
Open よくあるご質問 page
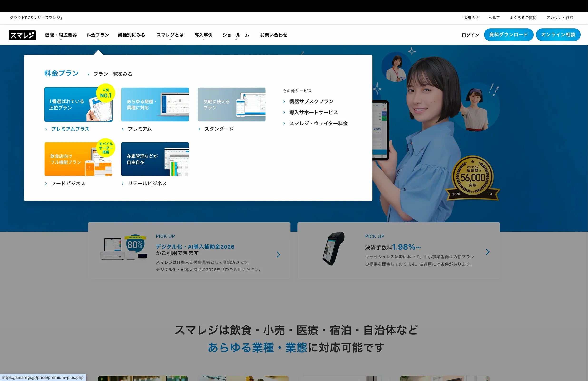point(523,18)
